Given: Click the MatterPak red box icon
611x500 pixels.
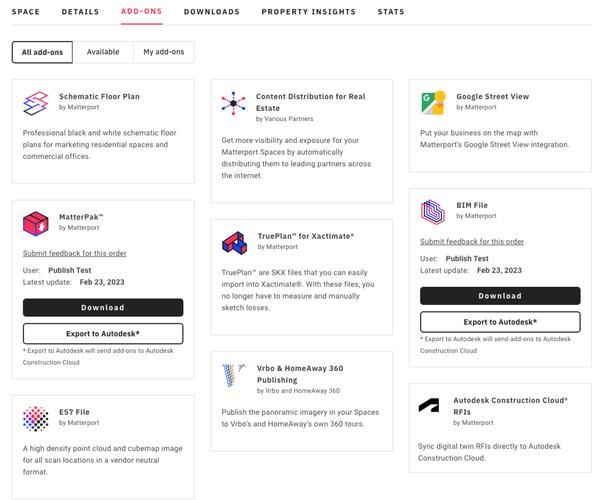Looking at the screenshot, I should pyautogui.click(x=35, y=224).
